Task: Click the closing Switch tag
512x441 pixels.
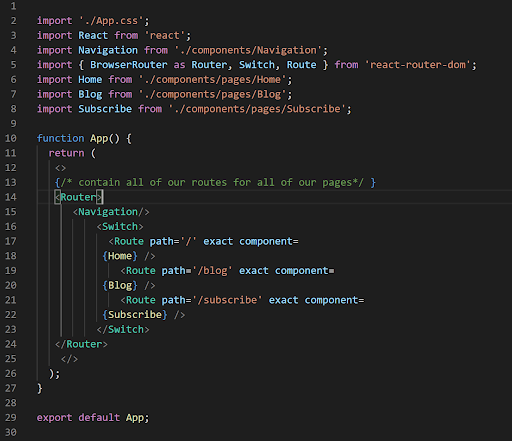Action: pyautogui.click(x=123, y=329)
